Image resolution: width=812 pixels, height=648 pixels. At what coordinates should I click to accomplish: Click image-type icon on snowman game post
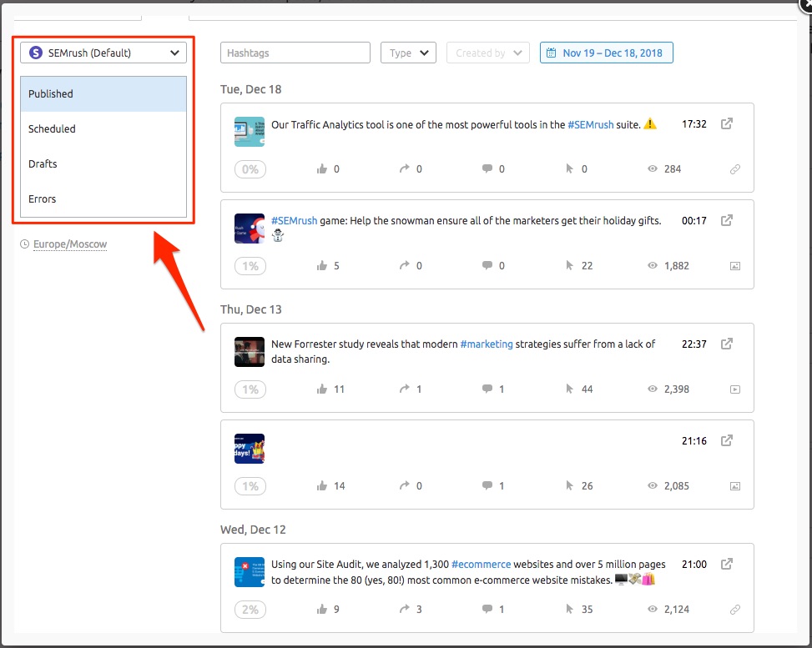click(x=735, y=266)
